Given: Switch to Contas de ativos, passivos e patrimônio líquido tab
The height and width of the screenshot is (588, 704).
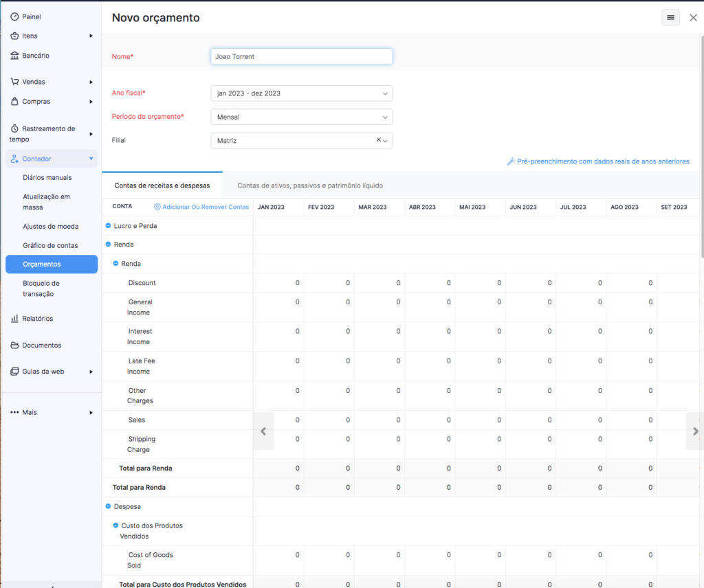Looking at the screenshot, I should click(310, 185).
